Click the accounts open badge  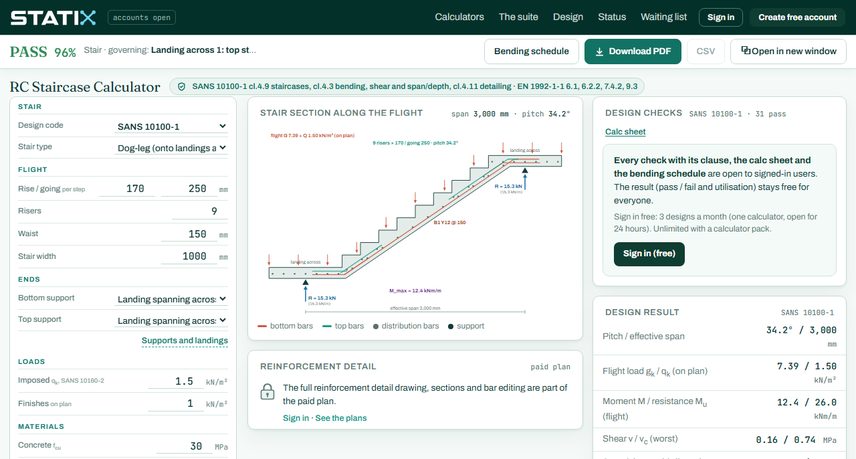[141, 17]
